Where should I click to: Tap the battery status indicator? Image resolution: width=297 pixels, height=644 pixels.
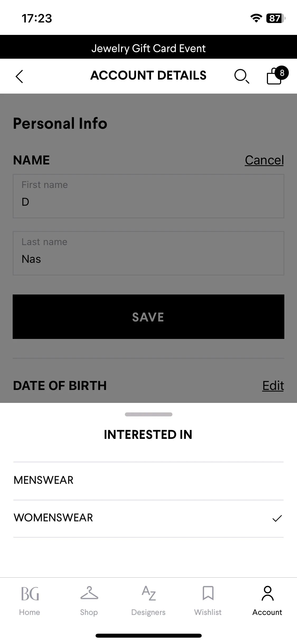[276, 18]
